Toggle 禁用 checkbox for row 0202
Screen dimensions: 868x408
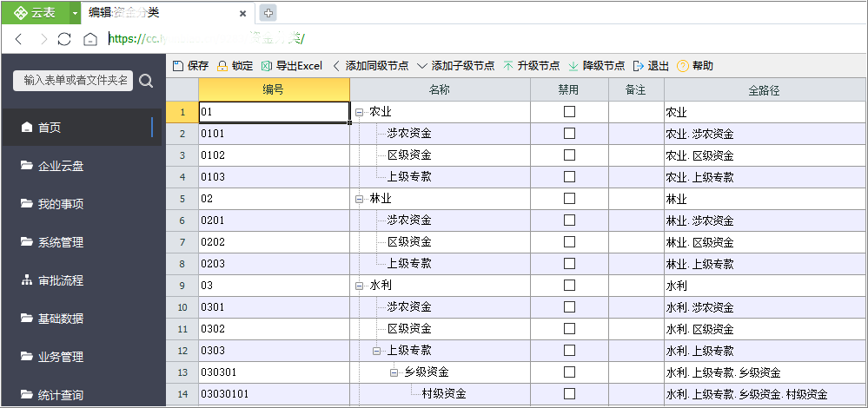(x=569, y=241)
